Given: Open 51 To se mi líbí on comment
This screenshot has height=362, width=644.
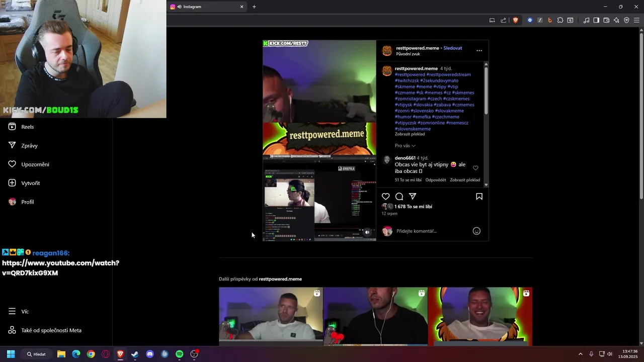Looking at the screenshot, I should coord(408,180).
